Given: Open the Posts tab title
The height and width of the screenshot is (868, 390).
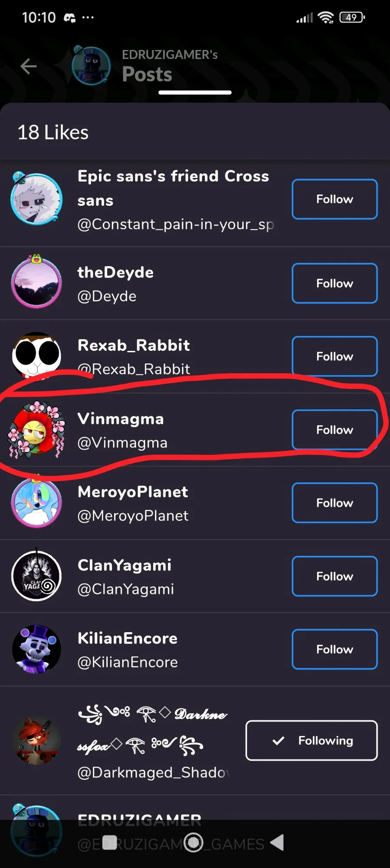Looking at the screenshot, I should (x=147, y=74).
